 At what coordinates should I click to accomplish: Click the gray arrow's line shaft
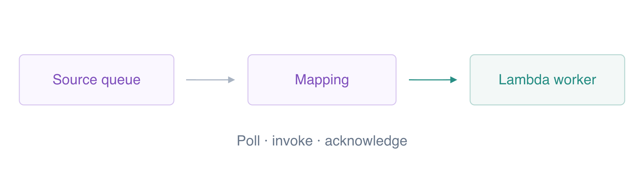click(207, 80)
